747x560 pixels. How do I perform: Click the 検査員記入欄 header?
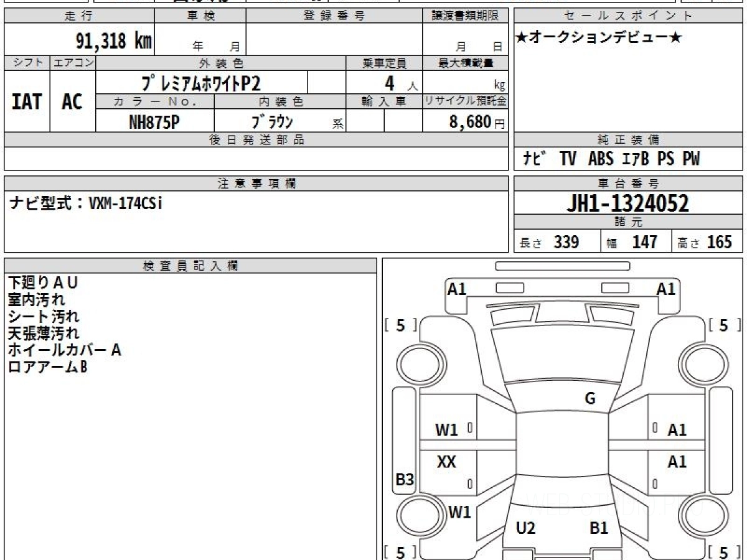pos(190,266)
